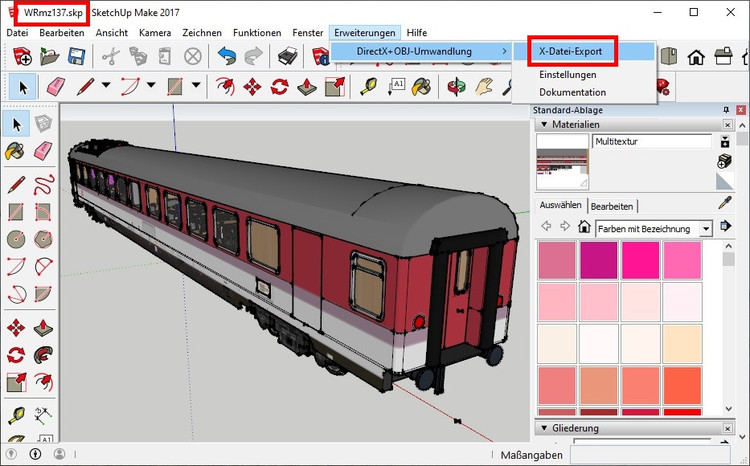Collapse the Gliederung panel
The image size is (750, 466).
(x=544, y=428)
